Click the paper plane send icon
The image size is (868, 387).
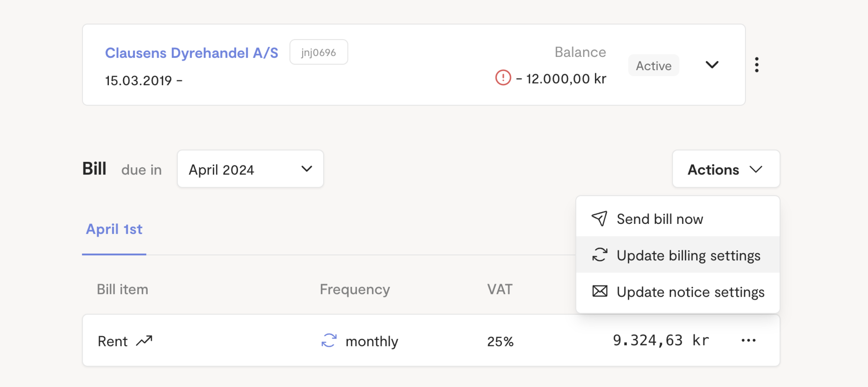tap(599, 219)
